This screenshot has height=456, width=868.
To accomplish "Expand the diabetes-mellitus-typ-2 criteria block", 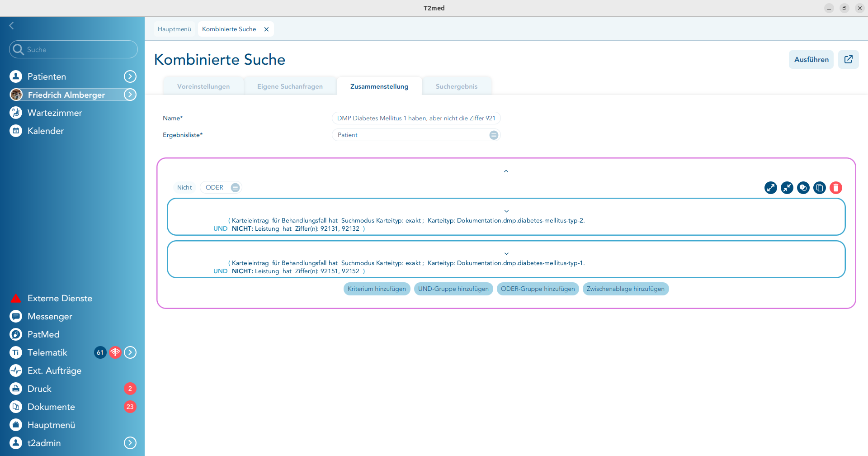I will [x=506, y=211].
